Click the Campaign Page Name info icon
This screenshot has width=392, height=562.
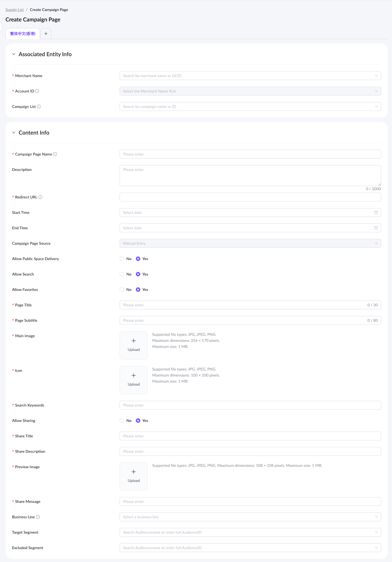tap(55, 154)
